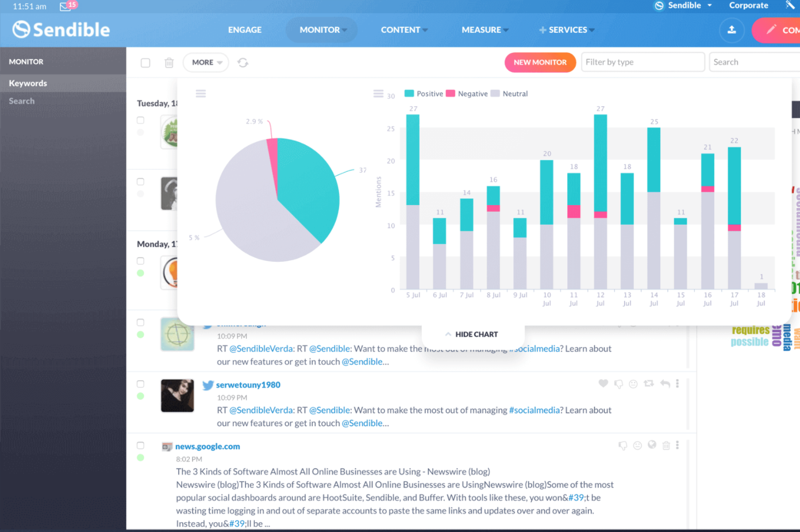This screenshot has width=800, height=532.
Task: Toggle the select-all checkbox in the toolbar
Action: (x=145, y=63)
